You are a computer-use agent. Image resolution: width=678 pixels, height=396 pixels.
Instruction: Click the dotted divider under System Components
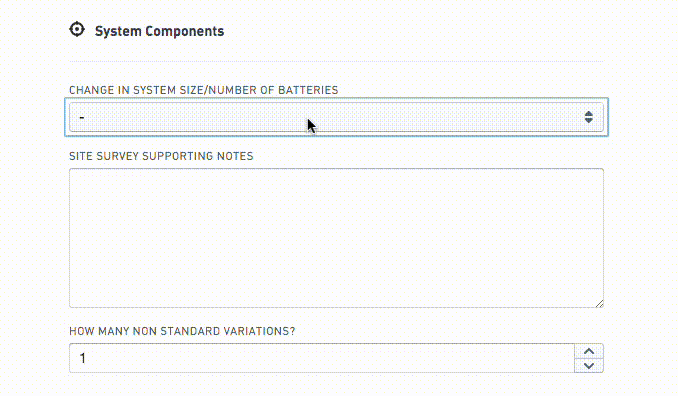click(x=336, y=62)
